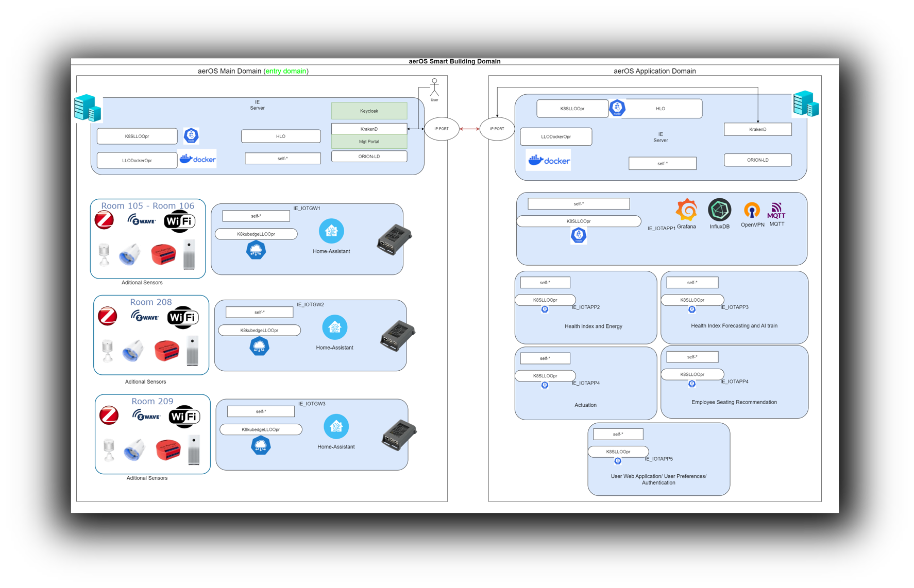Viewport: 914px width, 588px height.
Task: Click Docker logo in Main Domain server
Action: click(197, 159)
